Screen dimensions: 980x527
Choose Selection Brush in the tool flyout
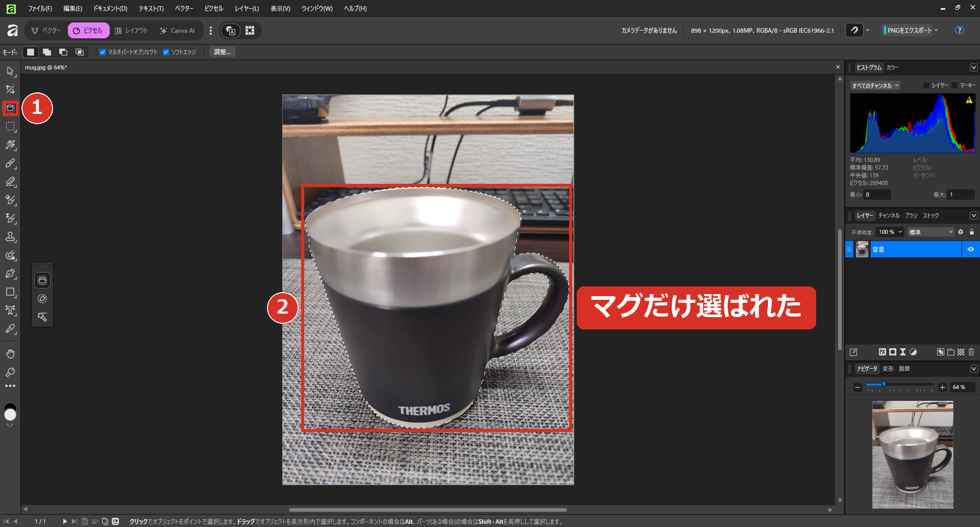tap(42, 299)
